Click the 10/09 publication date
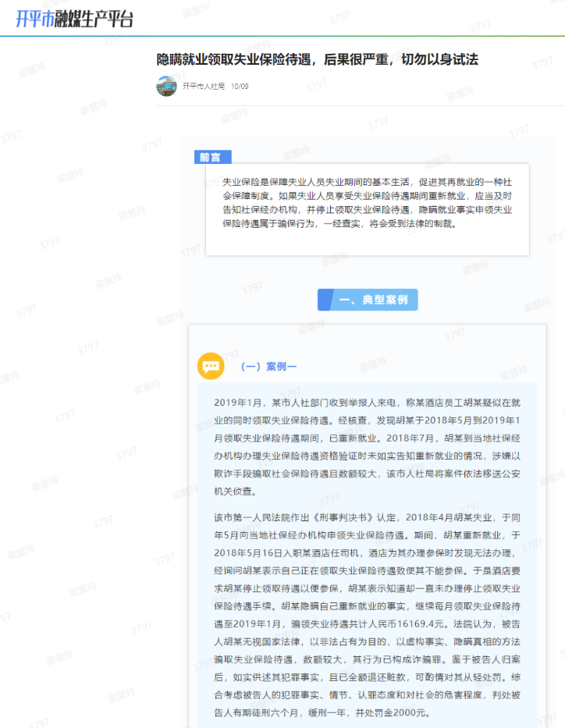 point(240,87)
